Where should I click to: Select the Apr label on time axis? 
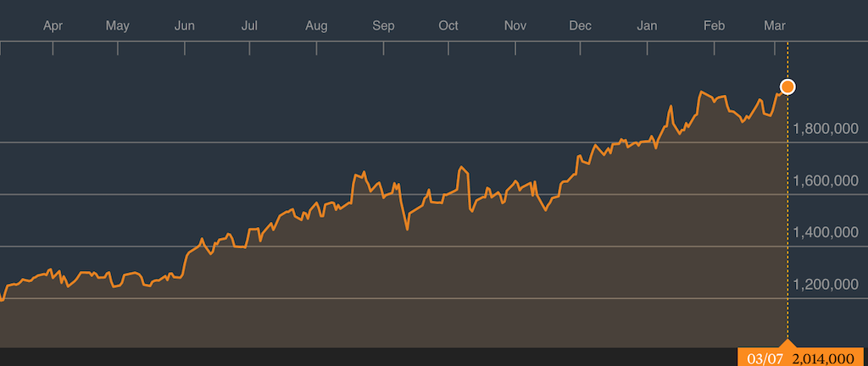pyautogui.click(x=53, y=25)
